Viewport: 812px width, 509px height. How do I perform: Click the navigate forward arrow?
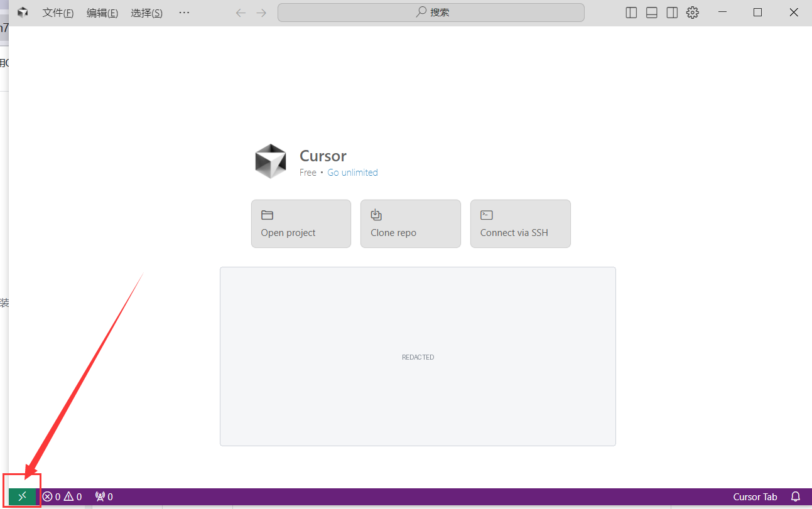261,13
